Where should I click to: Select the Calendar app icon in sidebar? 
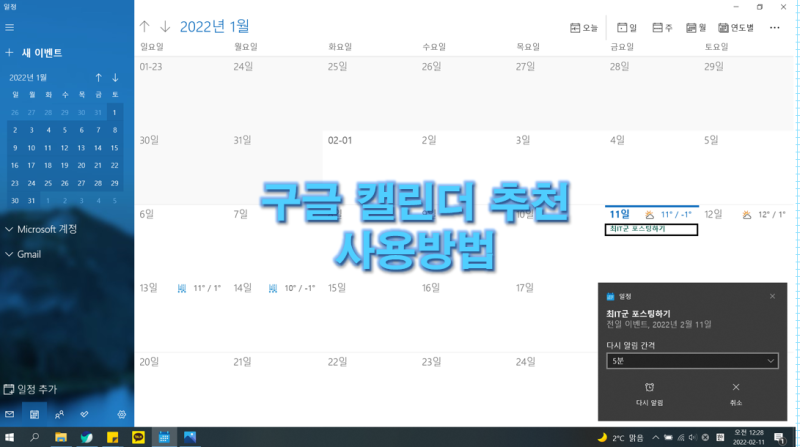(x=34, y=414)
